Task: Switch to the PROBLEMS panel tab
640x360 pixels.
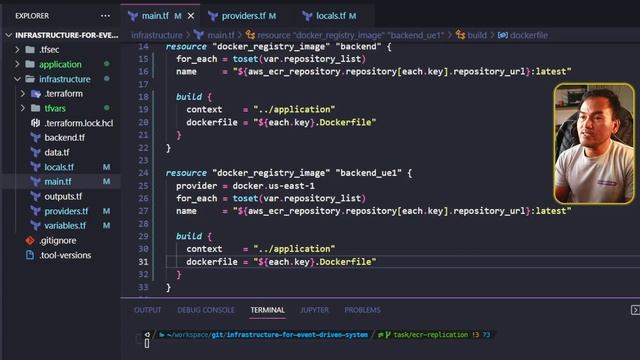Action: click(362, 310)
